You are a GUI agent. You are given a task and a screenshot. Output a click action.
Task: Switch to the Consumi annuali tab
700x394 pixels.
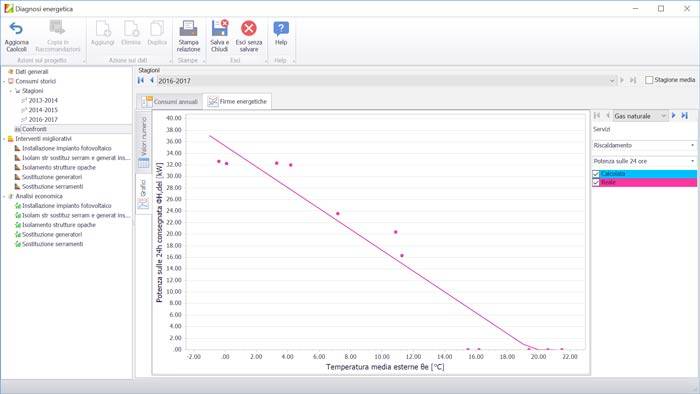click(x=170, y=102)
